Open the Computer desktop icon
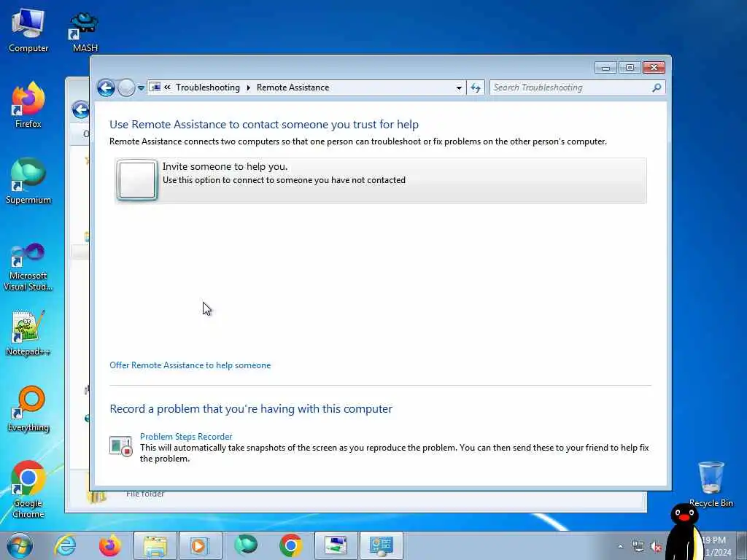Viewport: 747px width, 560px height. pyautogui.click(x=28, y=30)
